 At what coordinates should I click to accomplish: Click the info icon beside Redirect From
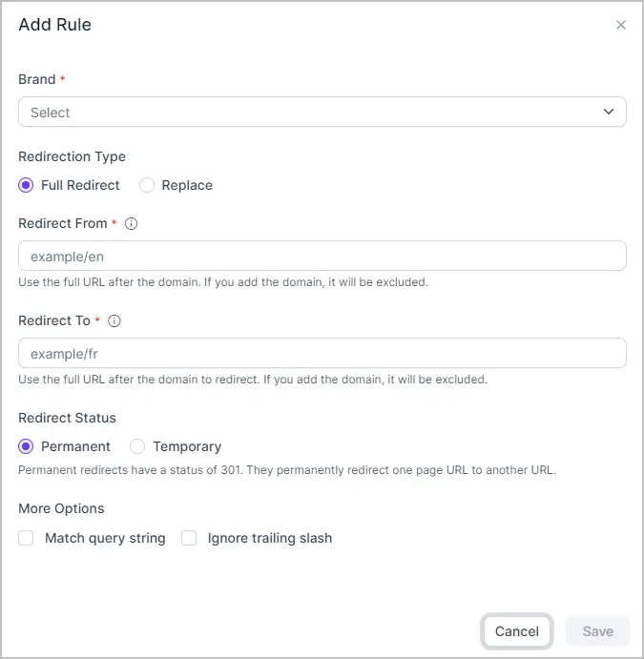[131, 223]
